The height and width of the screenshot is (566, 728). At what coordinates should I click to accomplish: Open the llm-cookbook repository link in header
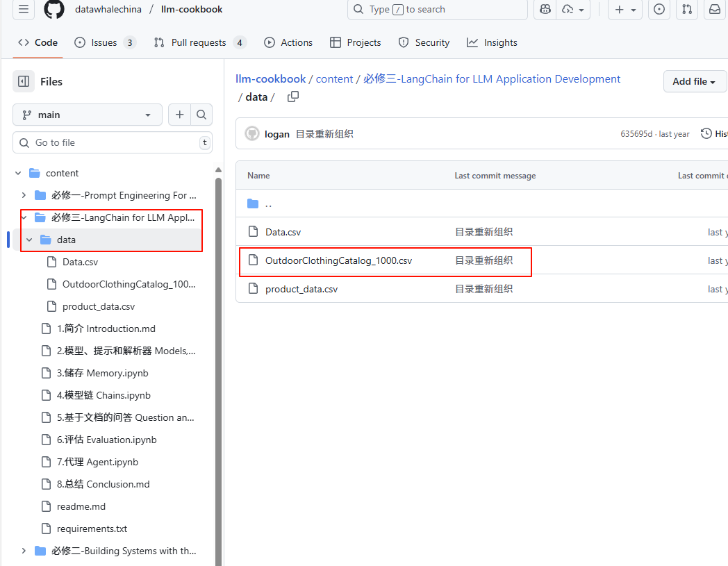click(x=192, y=9)
